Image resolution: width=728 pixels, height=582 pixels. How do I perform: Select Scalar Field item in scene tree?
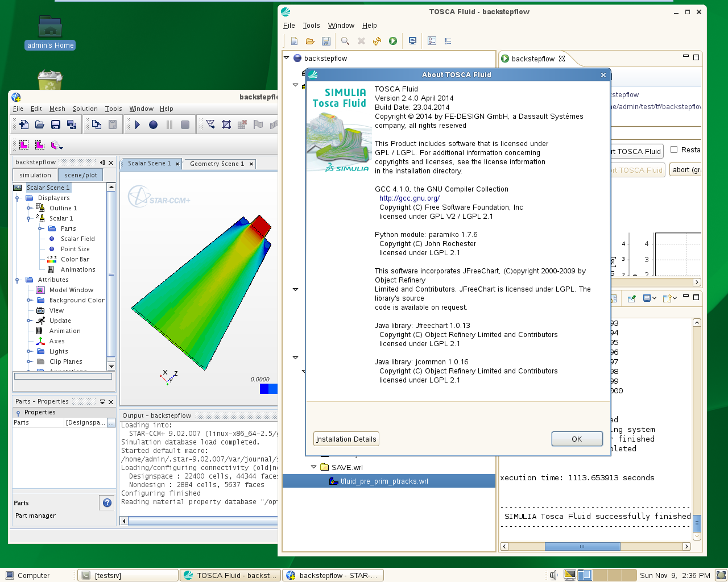78,239
